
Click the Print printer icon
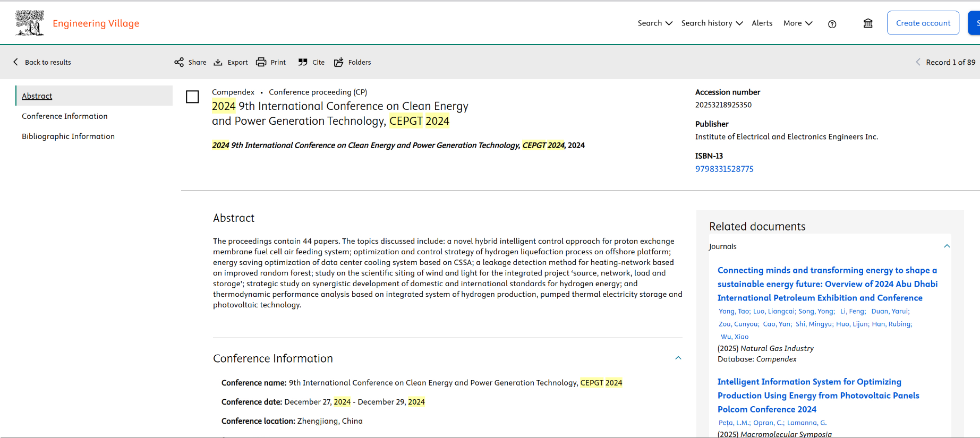coord(261,62)
